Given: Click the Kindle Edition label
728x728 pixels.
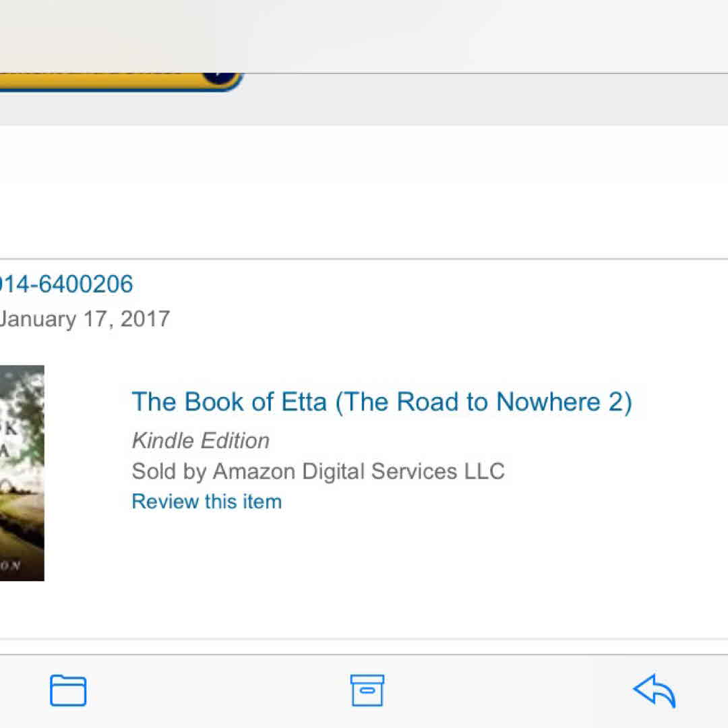Looking at the screenshot, I should 200,441.
